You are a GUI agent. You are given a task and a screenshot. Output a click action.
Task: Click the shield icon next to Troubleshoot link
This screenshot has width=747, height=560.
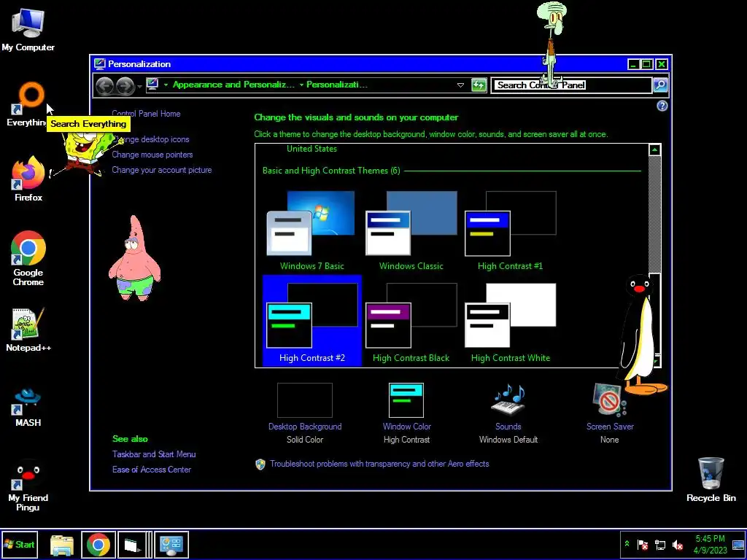point(260,464)
